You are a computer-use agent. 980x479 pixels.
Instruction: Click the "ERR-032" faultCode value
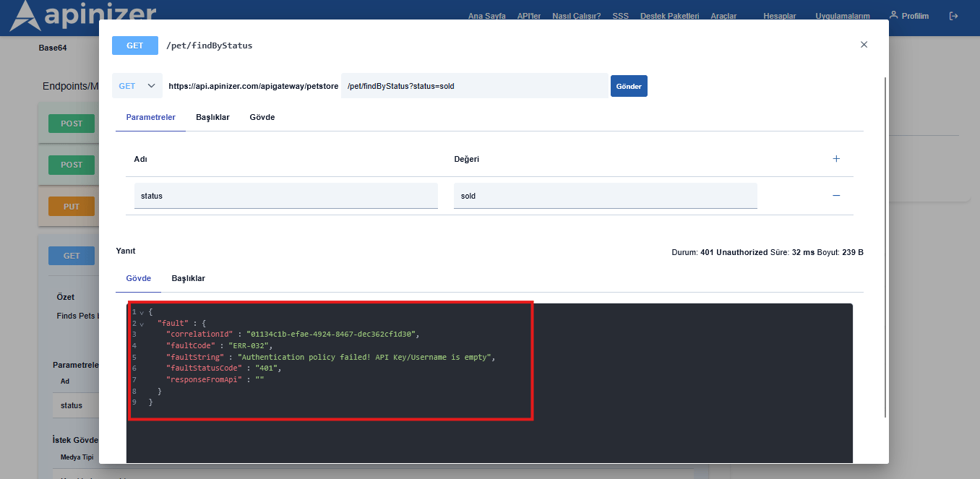click(x=248, y=346)
